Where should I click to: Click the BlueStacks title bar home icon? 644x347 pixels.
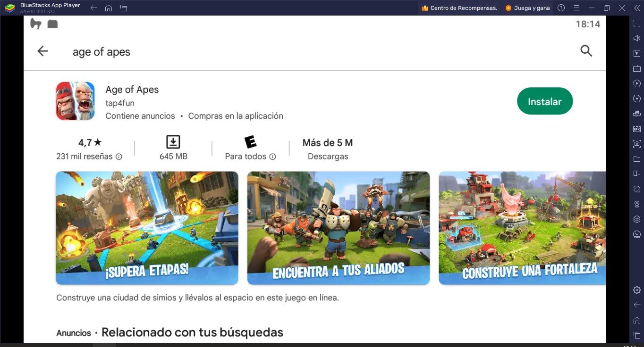[x=109, y=8]
